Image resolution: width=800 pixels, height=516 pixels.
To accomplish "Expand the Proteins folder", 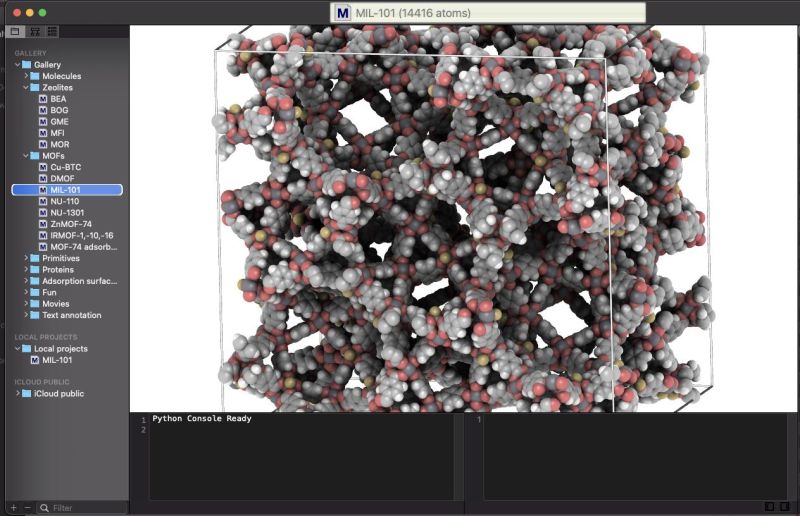I will 26,269.
